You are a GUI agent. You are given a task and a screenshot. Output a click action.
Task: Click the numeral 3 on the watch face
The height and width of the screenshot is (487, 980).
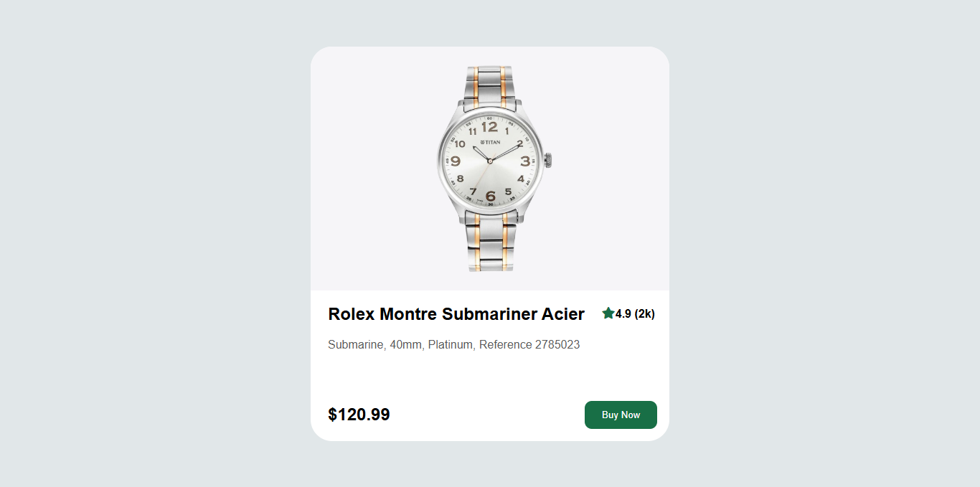coord(525,161)
